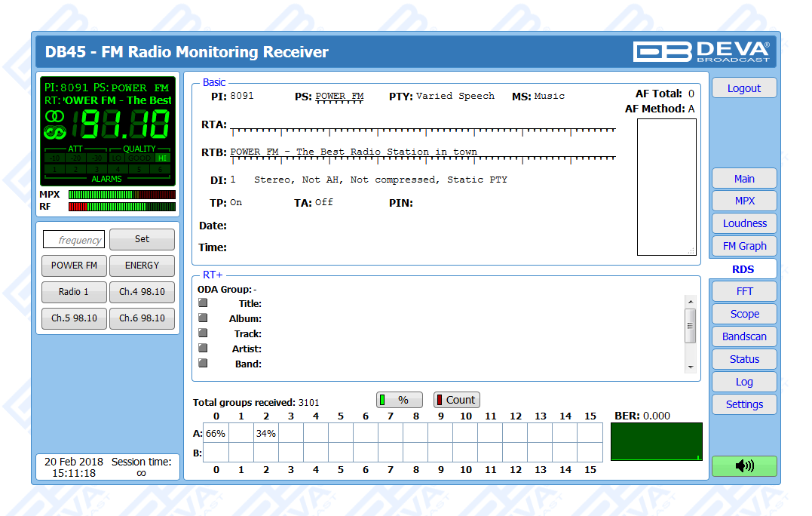Image resolution: width=812 pixels, height=516 pixels.
Task: Go to the Settings page
Action: (x=743, y=404)
